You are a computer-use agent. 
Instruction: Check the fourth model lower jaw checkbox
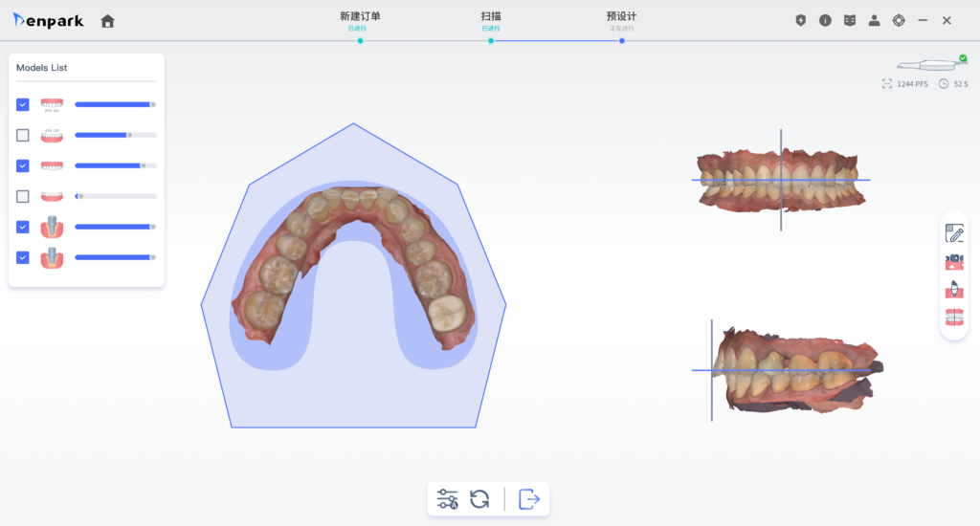click(23, 196)
